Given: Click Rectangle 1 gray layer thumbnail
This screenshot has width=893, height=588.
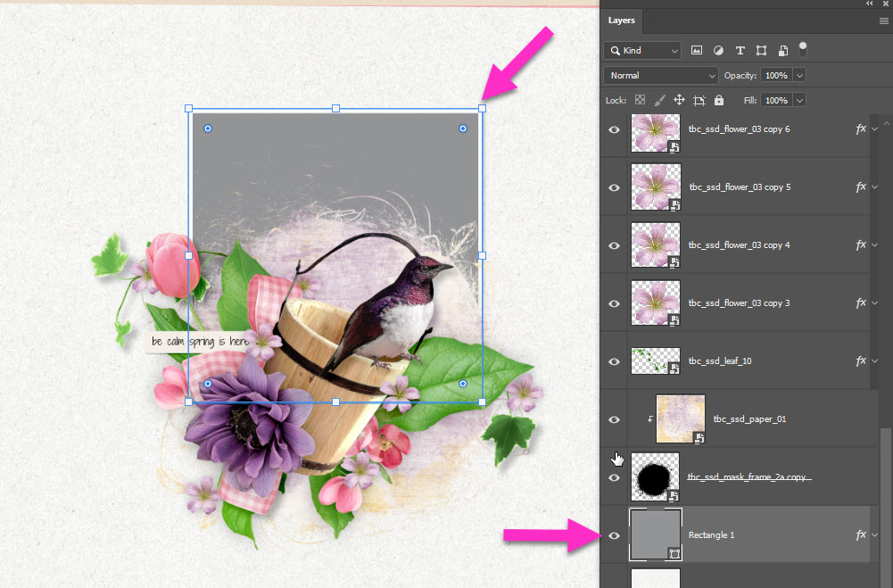Looking at the screenshot, I should point(655,534).
